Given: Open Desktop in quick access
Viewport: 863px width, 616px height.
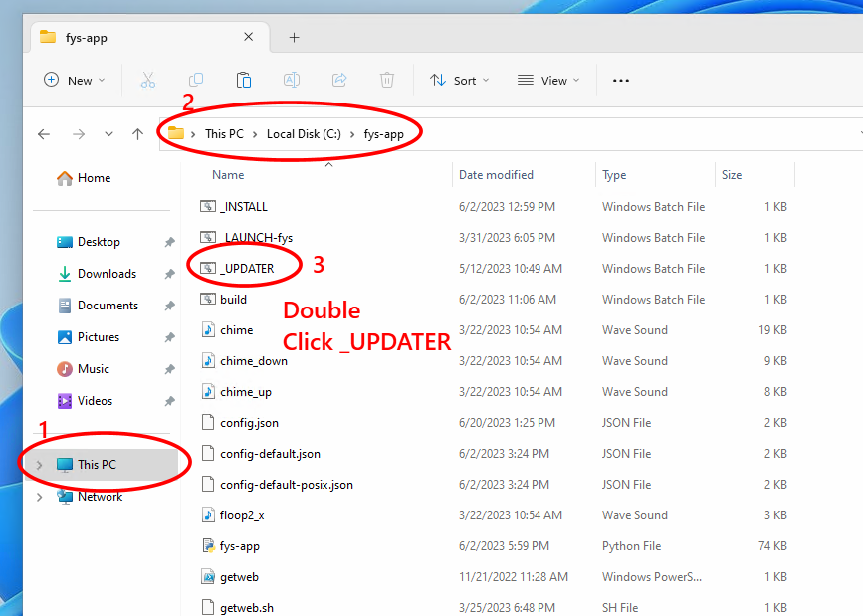Looking at the screenshot, I should [89, 242].
